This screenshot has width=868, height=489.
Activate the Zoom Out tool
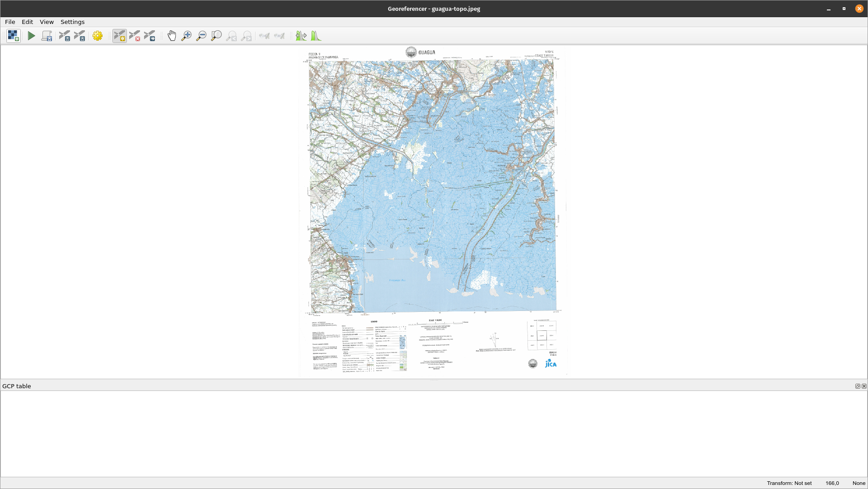(201, 35)
